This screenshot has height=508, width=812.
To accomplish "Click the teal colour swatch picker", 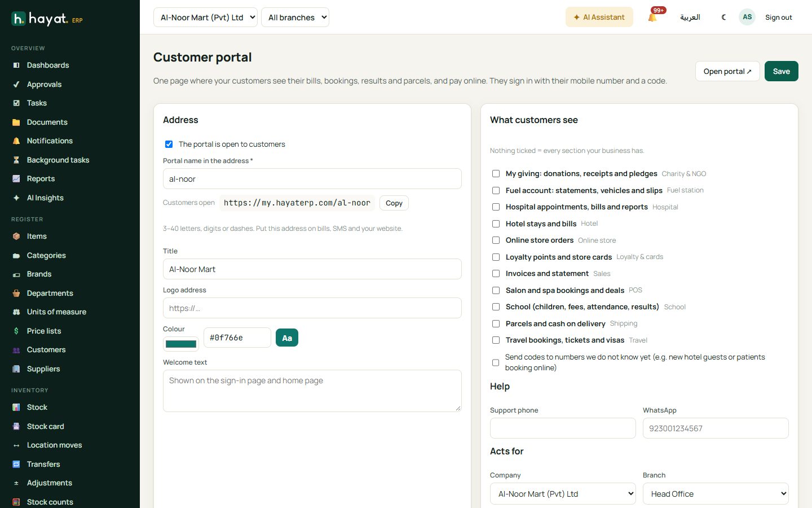I will click(181, 344).
